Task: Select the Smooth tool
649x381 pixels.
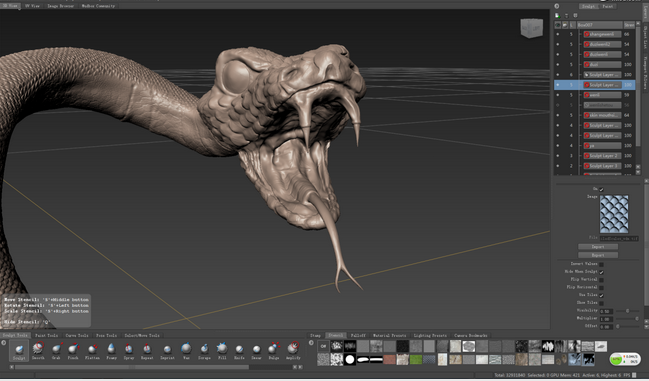Action: point(38,350)
